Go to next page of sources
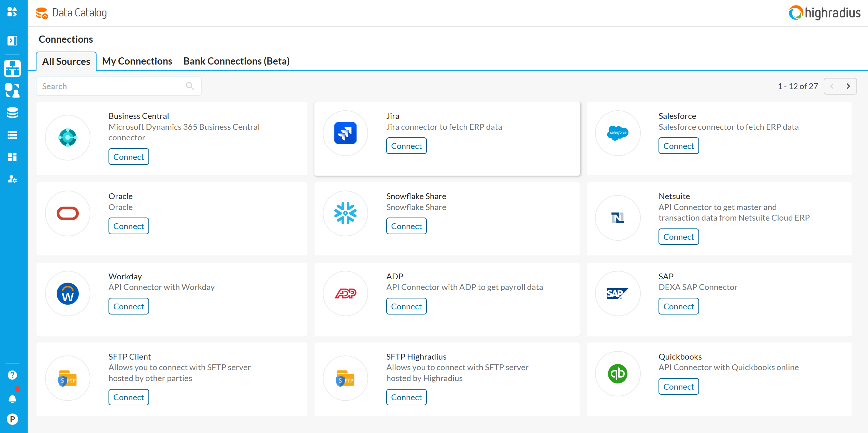The image size is (868, 433). point(848,86)
